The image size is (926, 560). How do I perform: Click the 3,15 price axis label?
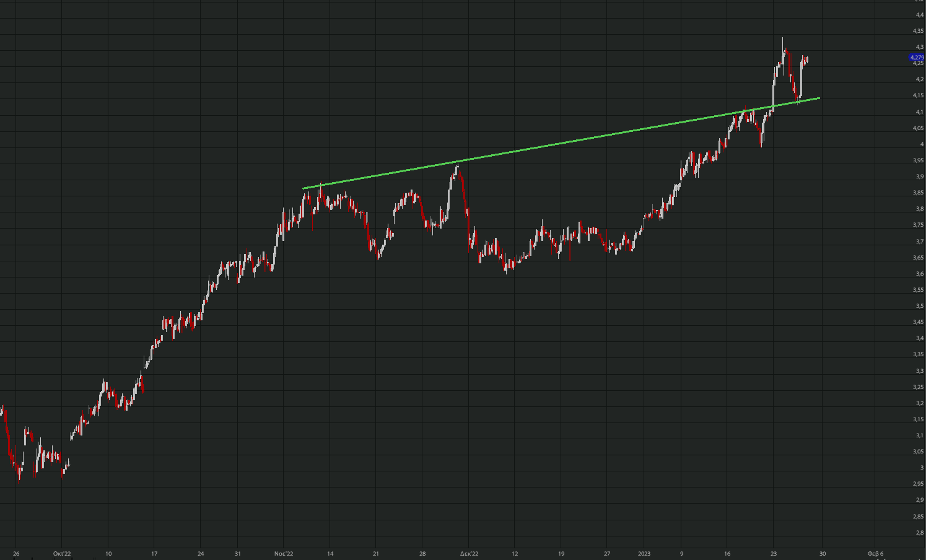point(919,419)
